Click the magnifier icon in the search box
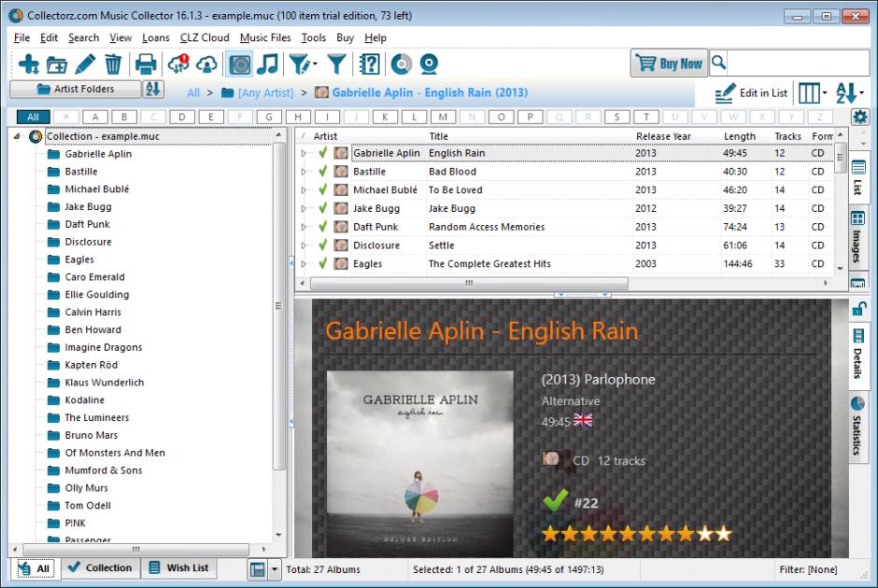The height and width of the screenshot is (588, 878). tap(718, 63)
